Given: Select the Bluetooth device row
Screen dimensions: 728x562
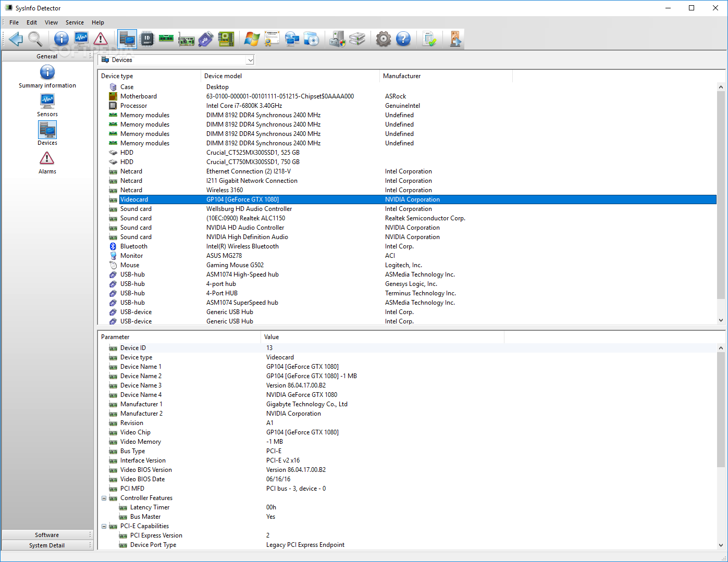Looking at the screenshot, I should click(x=408, y=246).
